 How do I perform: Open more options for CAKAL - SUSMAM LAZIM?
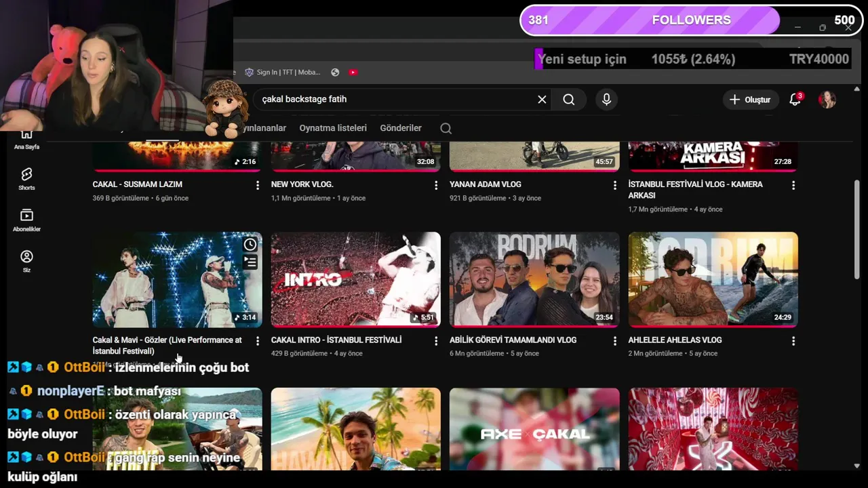(x=257, y=185)
